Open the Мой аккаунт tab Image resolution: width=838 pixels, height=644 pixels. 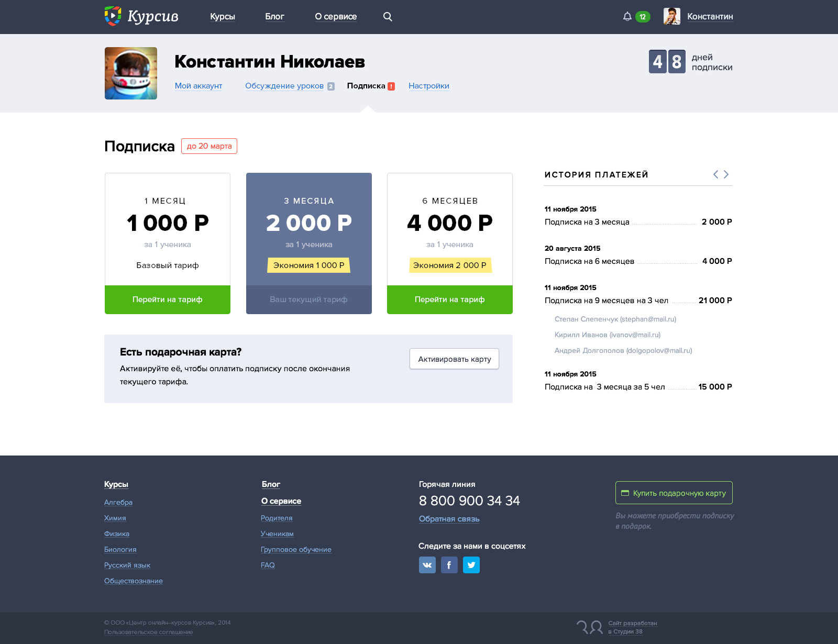(199, 86)
